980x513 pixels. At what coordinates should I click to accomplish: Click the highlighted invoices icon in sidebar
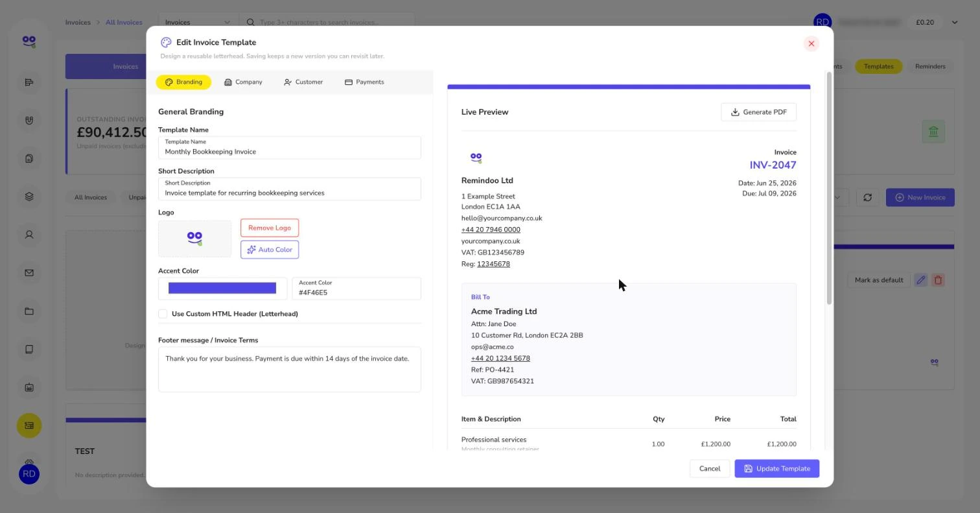[x=29, y=425]
